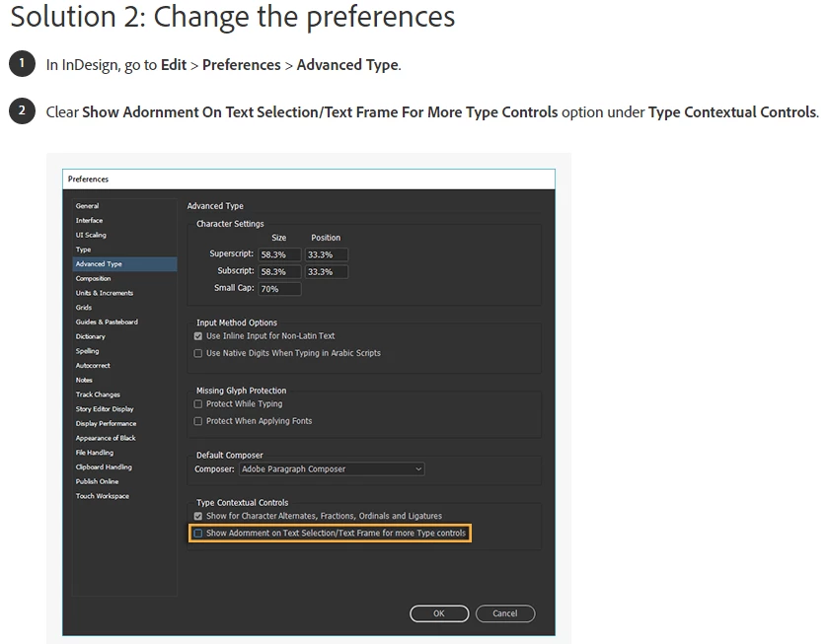828x644 pixels.
Task: Select Units & Increments category
Action: (x=104, y=293)
